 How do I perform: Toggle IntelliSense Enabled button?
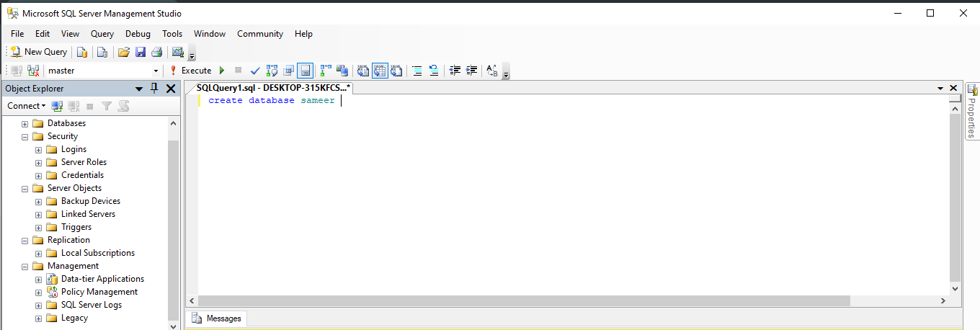point(305,71)
